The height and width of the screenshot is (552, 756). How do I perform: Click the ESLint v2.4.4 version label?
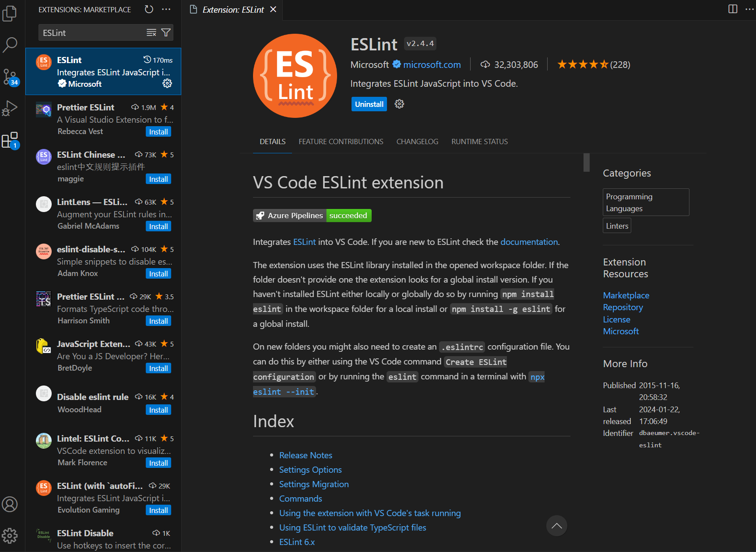point(420,43)
